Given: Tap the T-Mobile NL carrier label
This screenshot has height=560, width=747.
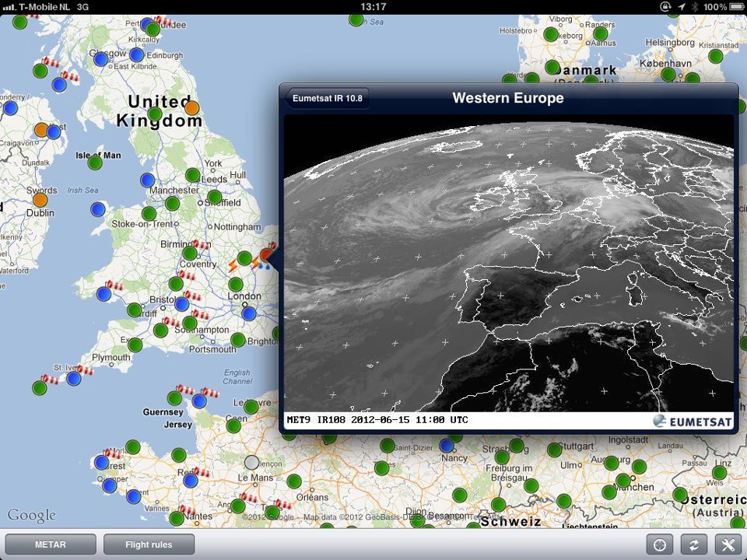Looking at the screenshot, I should 44,7.
